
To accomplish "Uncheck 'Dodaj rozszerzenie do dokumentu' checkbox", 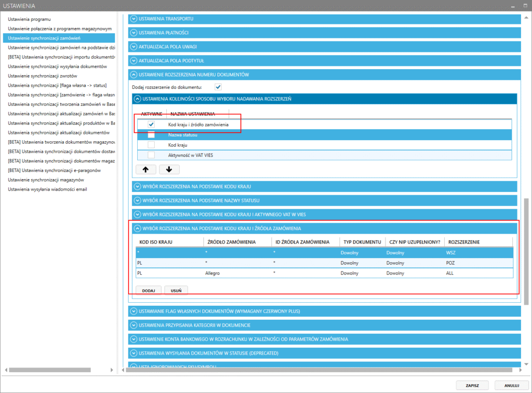I will (x=218, y=87).
